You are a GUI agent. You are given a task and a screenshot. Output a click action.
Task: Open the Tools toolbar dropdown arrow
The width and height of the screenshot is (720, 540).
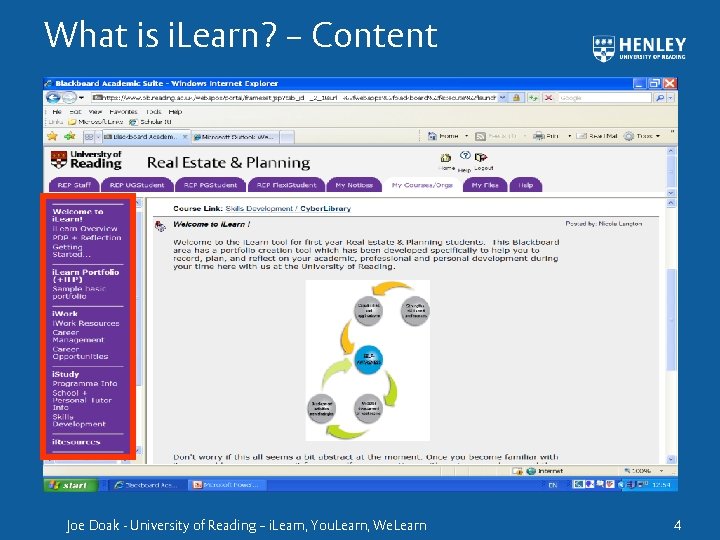[x=658, y=136]
